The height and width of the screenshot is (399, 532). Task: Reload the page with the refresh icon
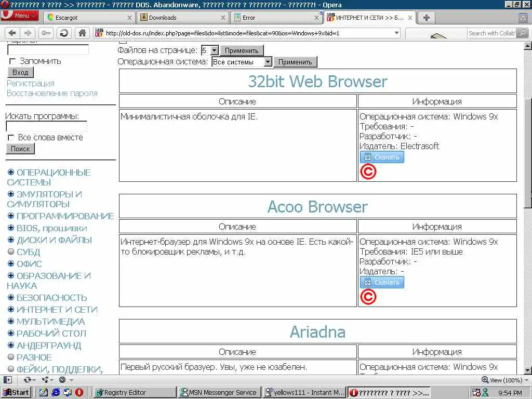64,33
